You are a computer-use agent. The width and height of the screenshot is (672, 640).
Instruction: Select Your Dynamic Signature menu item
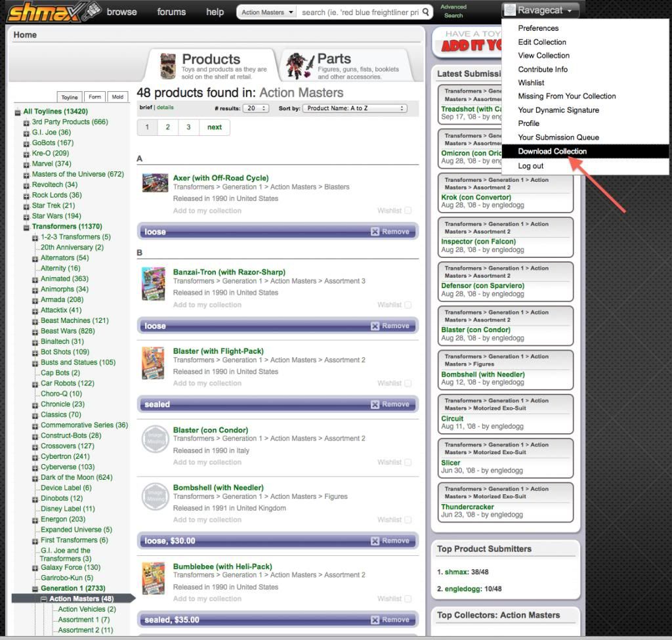(558, 110)
